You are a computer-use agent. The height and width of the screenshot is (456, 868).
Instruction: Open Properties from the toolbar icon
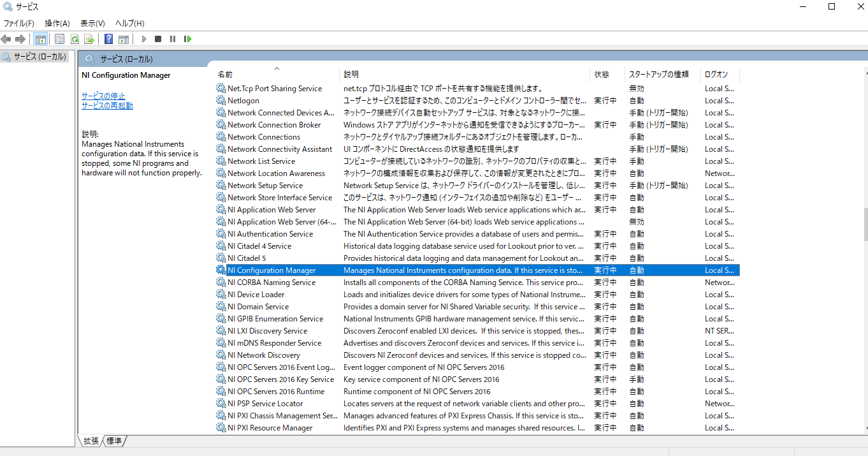(59, 39)
